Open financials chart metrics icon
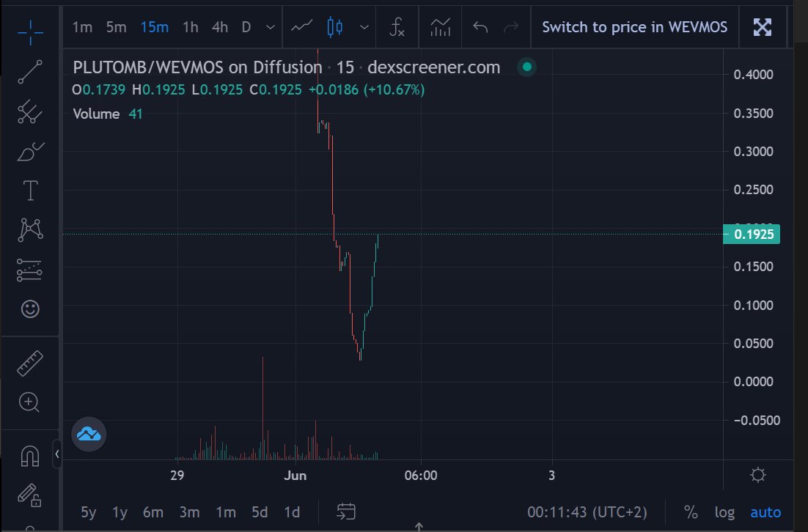808x532 pixels. click(440, 27)
